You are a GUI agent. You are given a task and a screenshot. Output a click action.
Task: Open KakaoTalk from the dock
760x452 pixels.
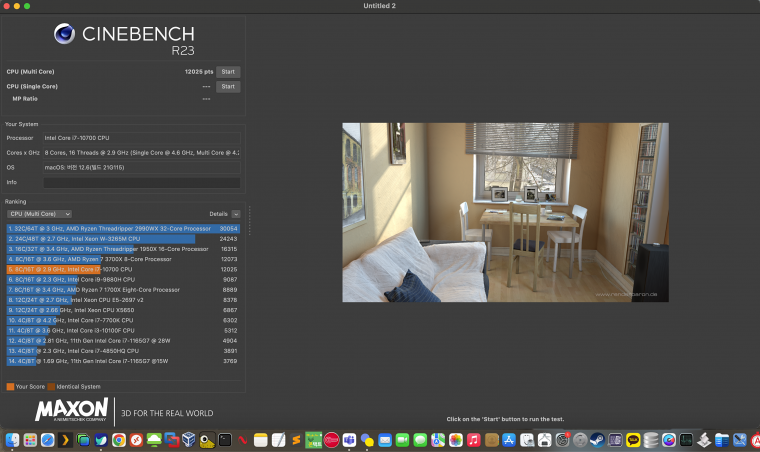(633, 440)
